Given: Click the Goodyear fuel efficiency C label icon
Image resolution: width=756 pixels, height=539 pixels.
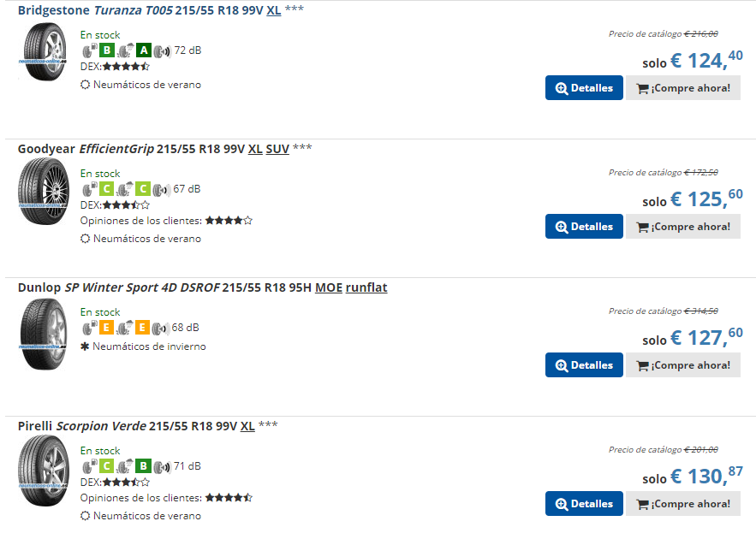Looking at the screenshot, I should click(106, 189).
